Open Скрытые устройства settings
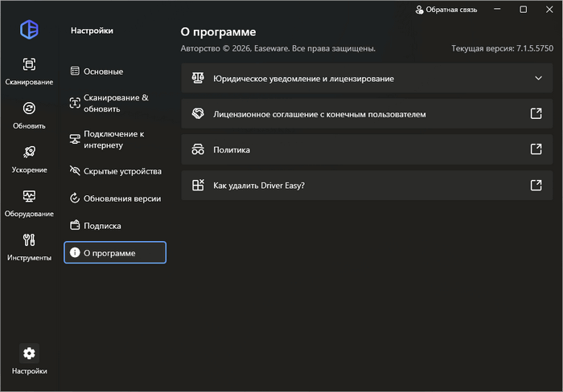Viewport: 563px width, 392px height. [115, 171]
